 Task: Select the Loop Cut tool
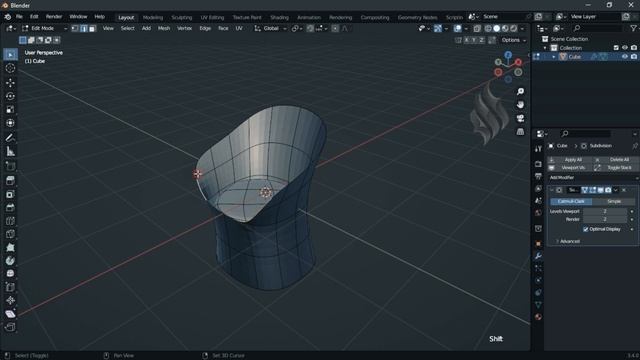[x=11, y=221]
